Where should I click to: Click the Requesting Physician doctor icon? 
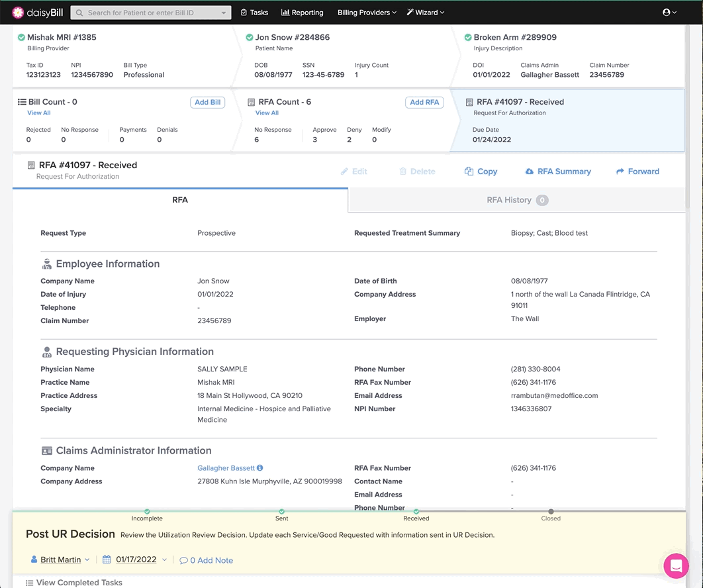click(46, 352)
